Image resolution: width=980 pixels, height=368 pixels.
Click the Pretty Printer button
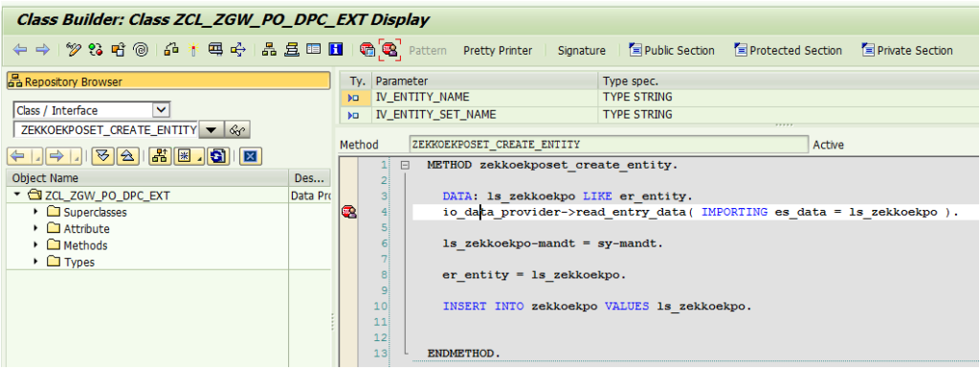(x=498, y=51)
